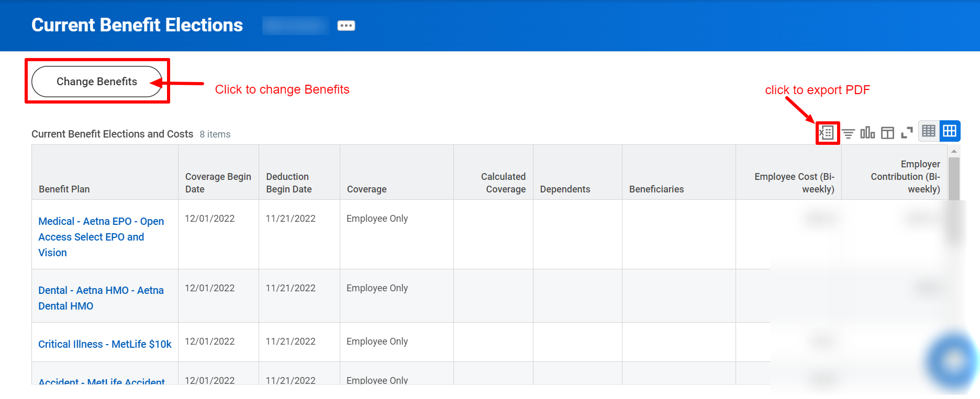Viewport: 980px width, 399px height.
Task: Open Dental - Aetna HMO plan link
Action: click(101, 298)
